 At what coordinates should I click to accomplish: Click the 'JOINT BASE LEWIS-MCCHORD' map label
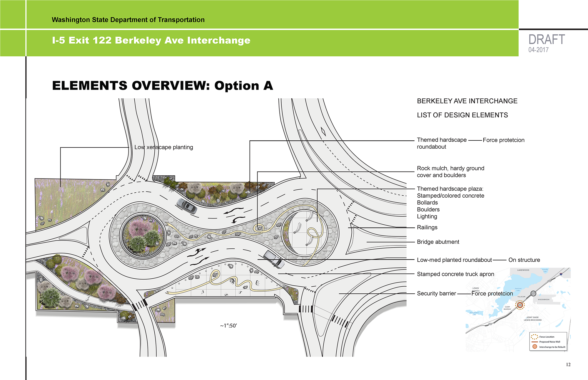coord(532,319)
